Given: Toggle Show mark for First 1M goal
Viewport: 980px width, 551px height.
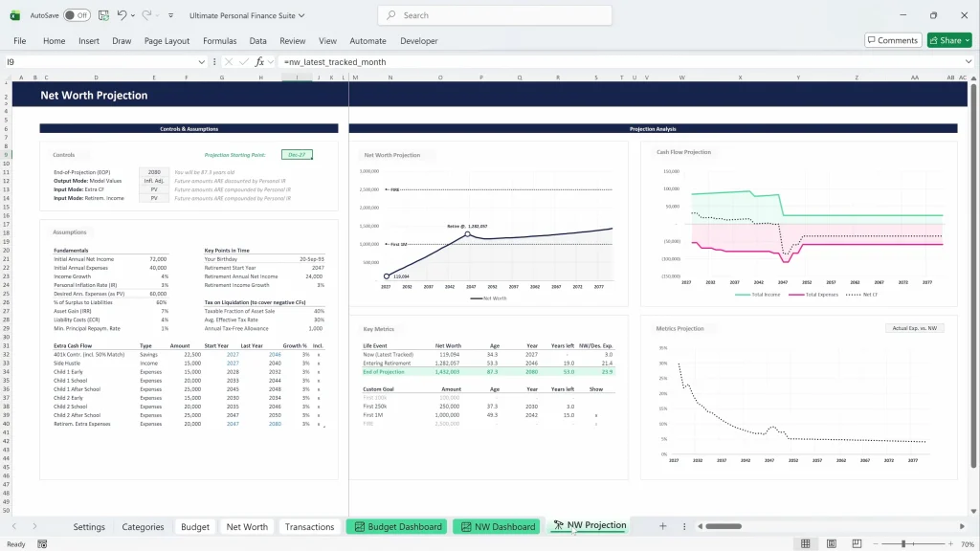Looking at the screenshot, I should 596,415.
